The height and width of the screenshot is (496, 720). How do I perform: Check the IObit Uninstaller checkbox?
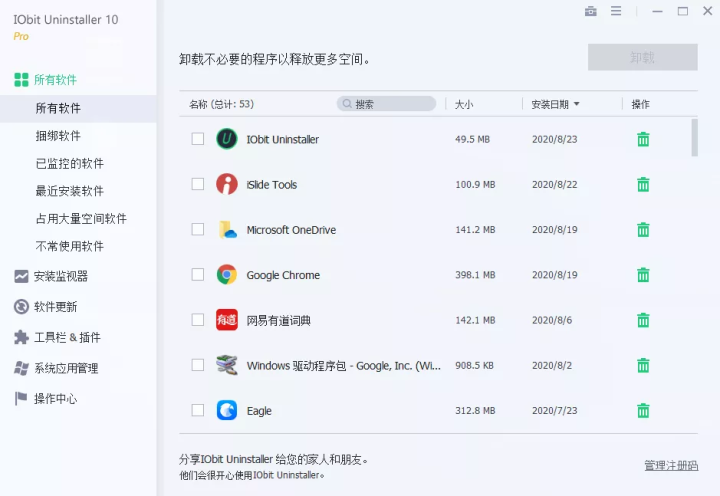198,139
